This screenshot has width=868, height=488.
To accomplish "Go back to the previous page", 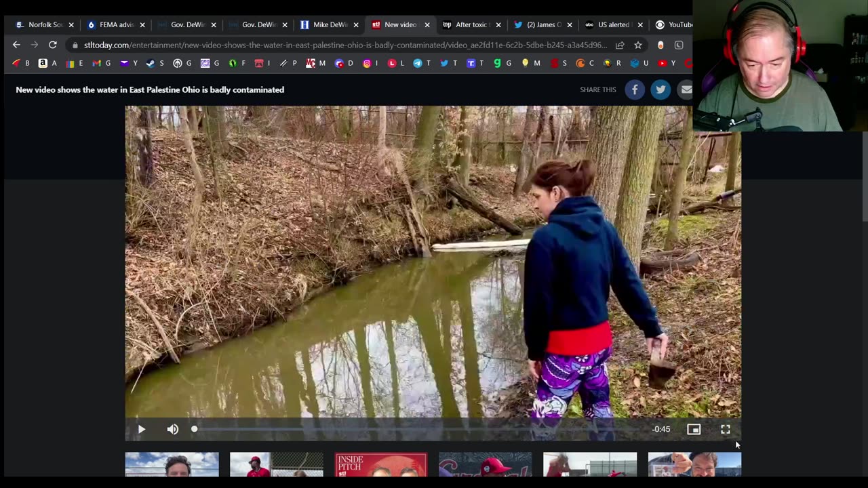I will 16,45.
